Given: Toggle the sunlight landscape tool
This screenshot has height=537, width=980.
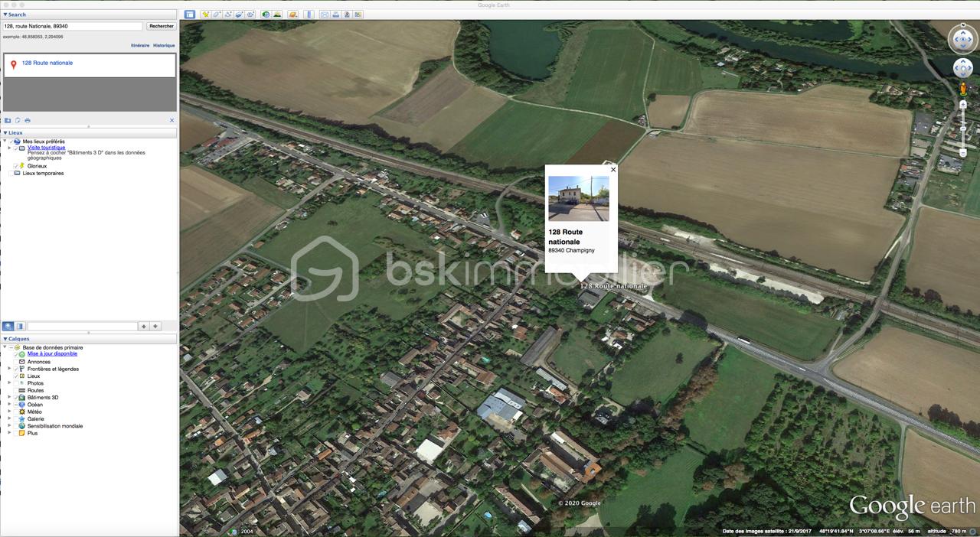Looking at the screenshot, I should click(x=276, y=15).
